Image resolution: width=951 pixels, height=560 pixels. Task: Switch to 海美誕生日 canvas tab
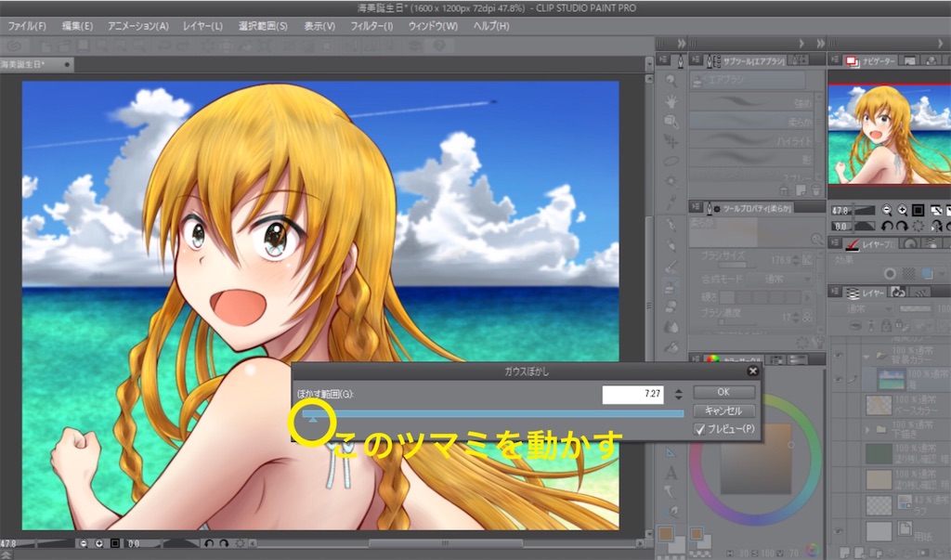(x=35, y=64)
